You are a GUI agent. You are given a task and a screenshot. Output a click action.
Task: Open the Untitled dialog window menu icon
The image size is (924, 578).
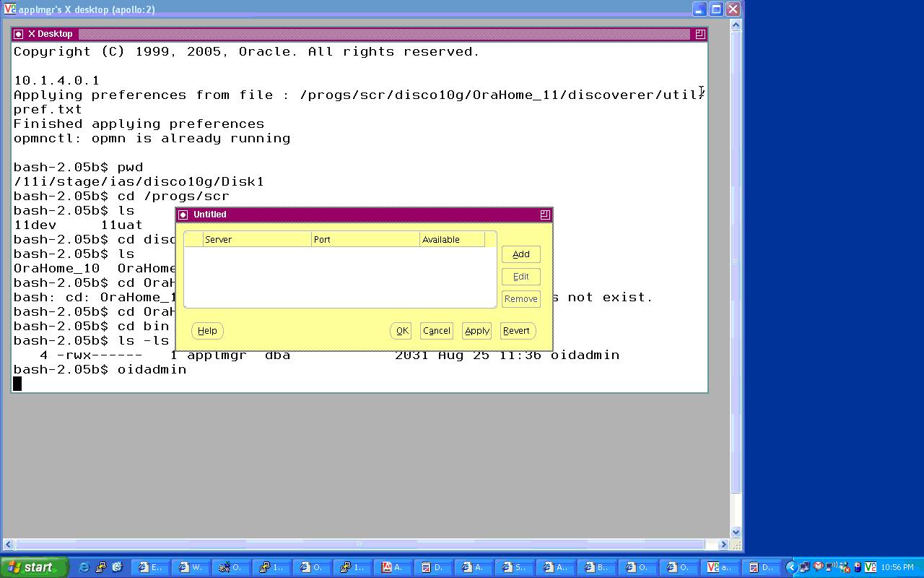tap(183, 215)
